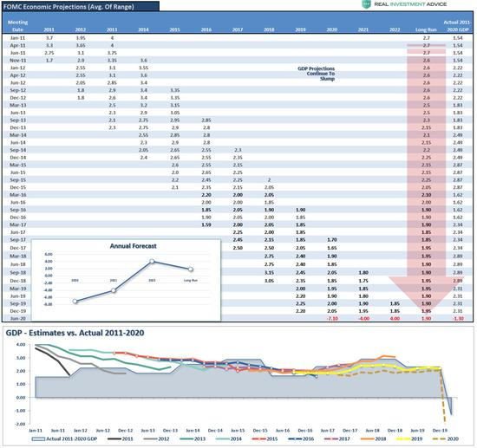The width and height of the screenshot is (477, 448).
Task: Select the Jun-15 label on the chart's horizontal axis
Action: coord(238,431)
